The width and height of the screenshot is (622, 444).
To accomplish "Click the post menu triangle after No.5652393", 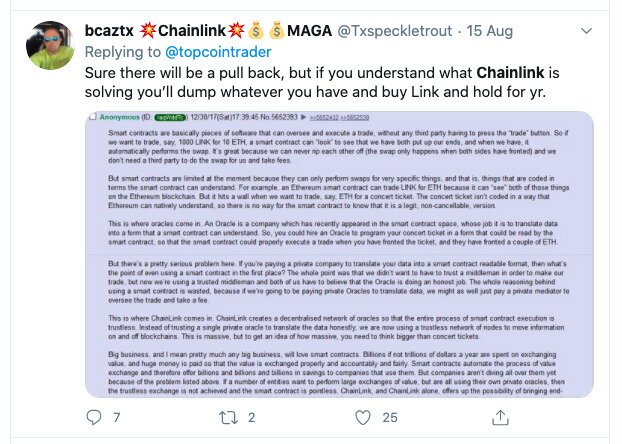I will pos(303,117).
